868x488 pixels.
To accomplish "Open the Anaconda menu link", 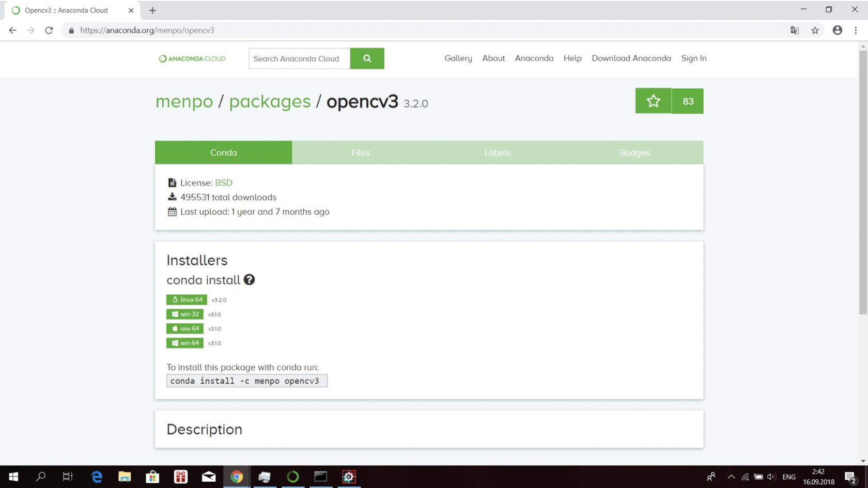I will [534, 58].
